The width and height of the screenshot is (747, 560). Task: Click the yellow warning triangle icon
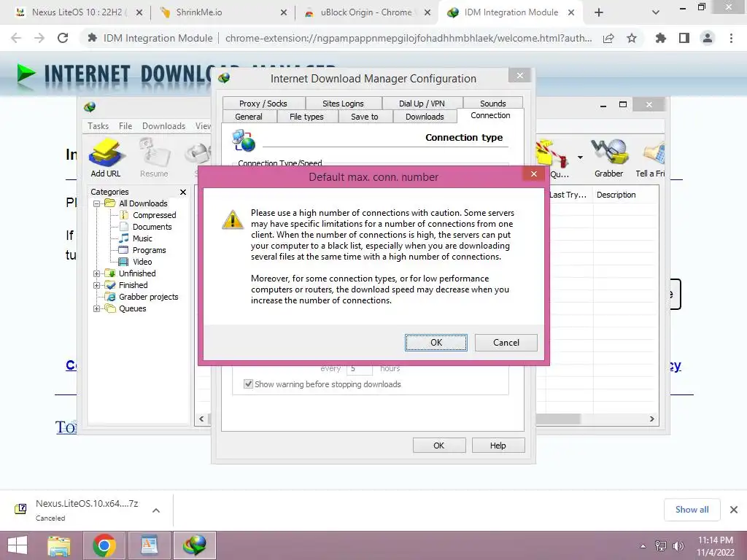pyautogui.click(x=233, y=219)
